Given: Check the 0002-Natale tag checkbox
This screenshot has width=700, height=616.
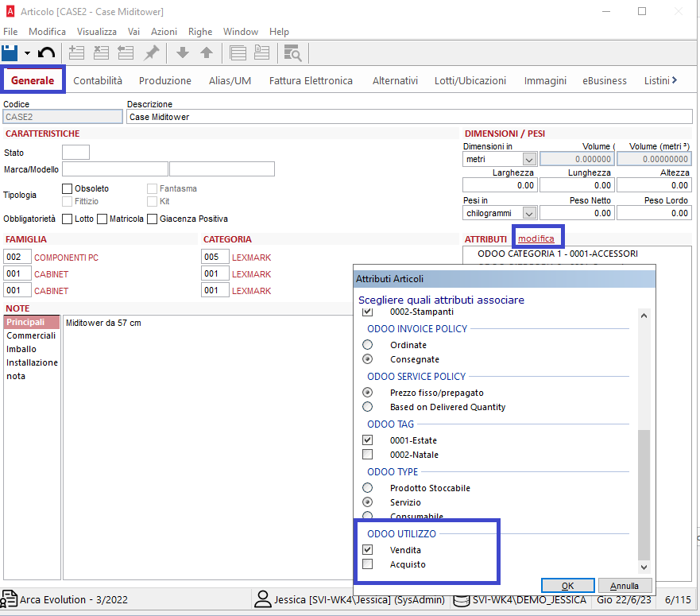Looking at the screenshot, I should (x=367, y=455).
